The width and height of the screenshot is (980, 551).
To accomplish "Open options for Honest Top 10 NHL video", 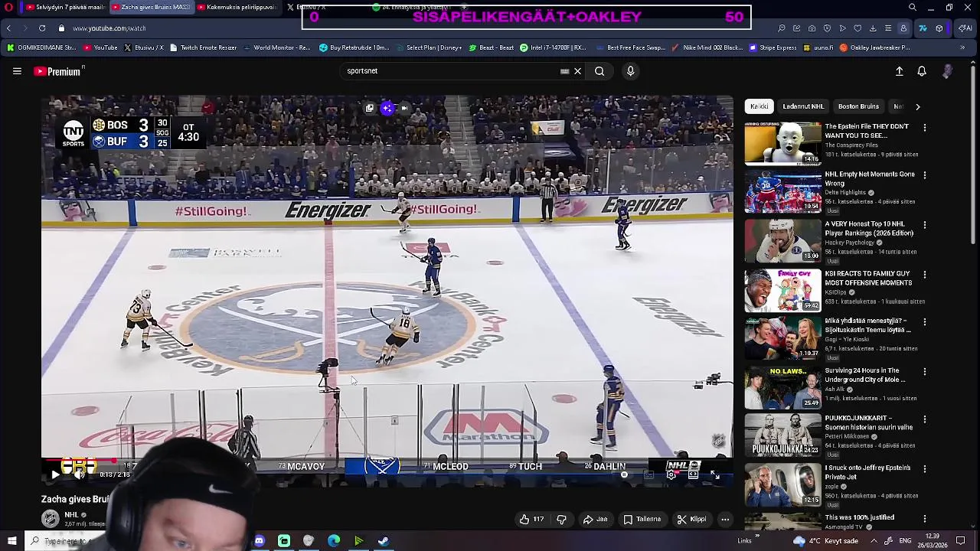I will click(x=924, y=225).
